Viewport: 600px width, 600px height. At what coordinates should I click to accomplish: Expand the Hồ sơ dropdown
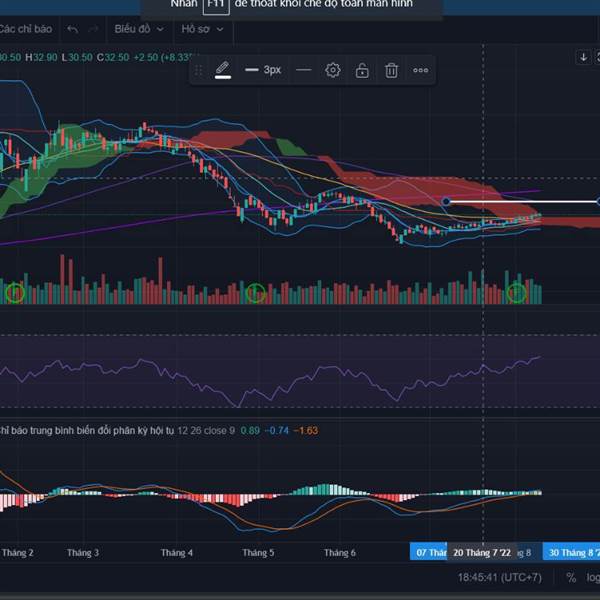(202, 29)
